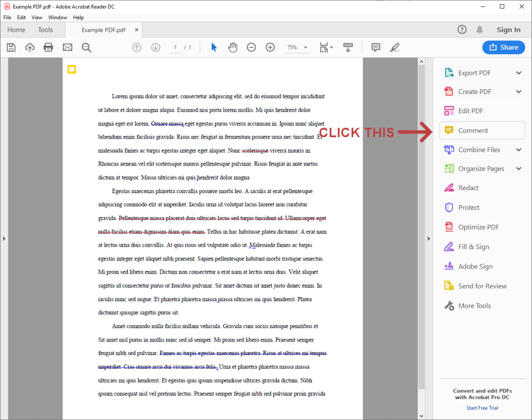532x420 pixels.
Task: Open the fit page options icon
Action: coord(326,47)
